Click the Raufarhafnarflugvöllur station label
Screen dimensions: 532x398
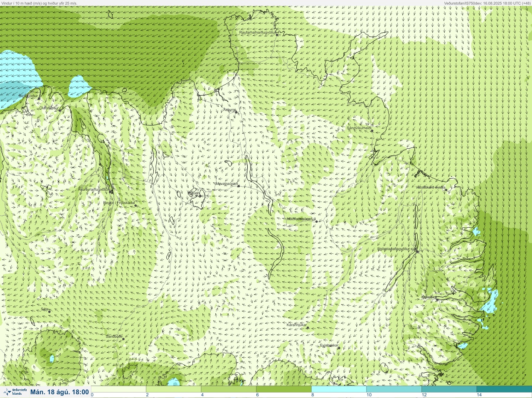click(258, 32)
